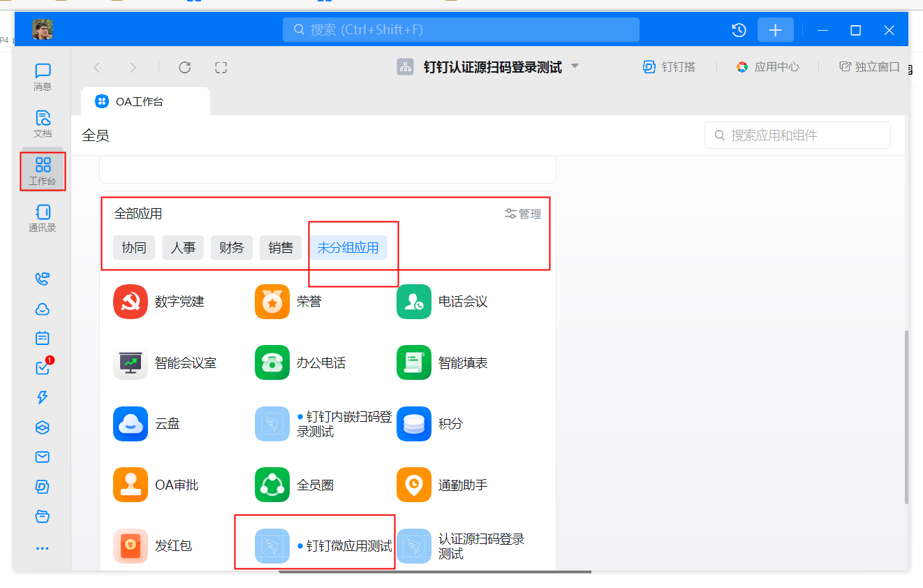Open the 智能填表 app
The image size is (923, 588).
[442, 362]
